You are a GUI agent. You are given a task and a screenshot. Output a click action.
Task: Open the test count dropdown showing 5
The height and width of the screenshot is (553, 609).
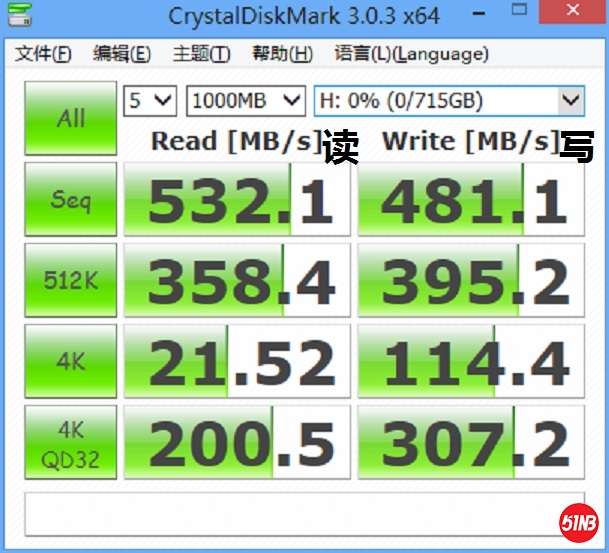click(x=149, y=100)
